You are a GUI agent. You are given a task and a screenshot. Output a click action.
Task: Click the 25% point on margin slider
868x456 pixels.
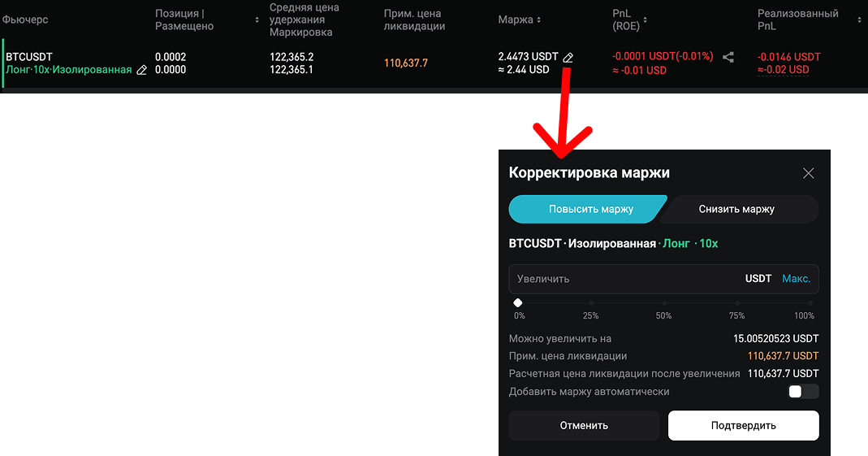pos(591,303)
